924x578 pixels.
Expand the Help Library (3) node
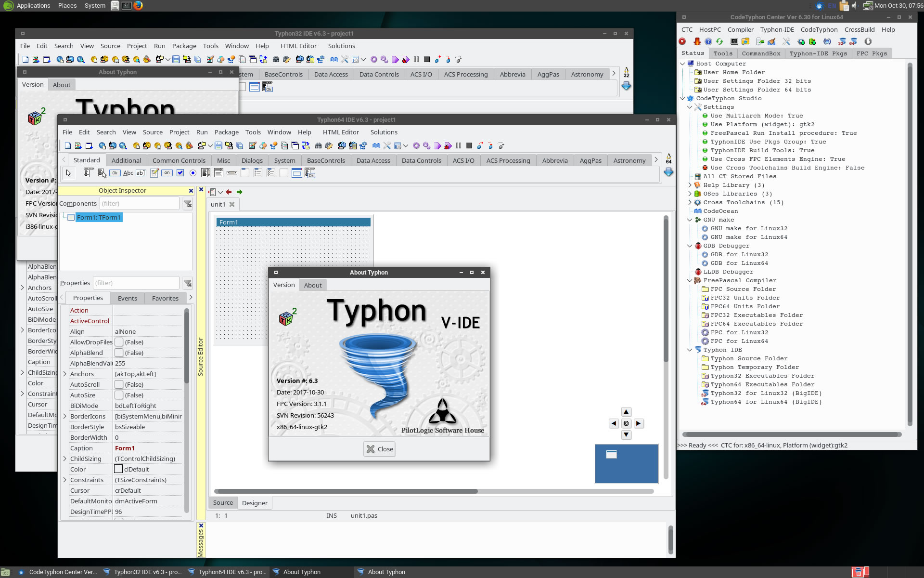(690, 185)
